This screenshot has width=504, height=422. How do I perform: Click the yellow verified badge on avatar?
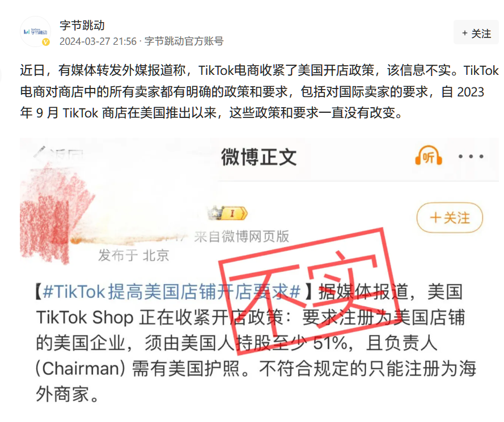coord(46,42)
